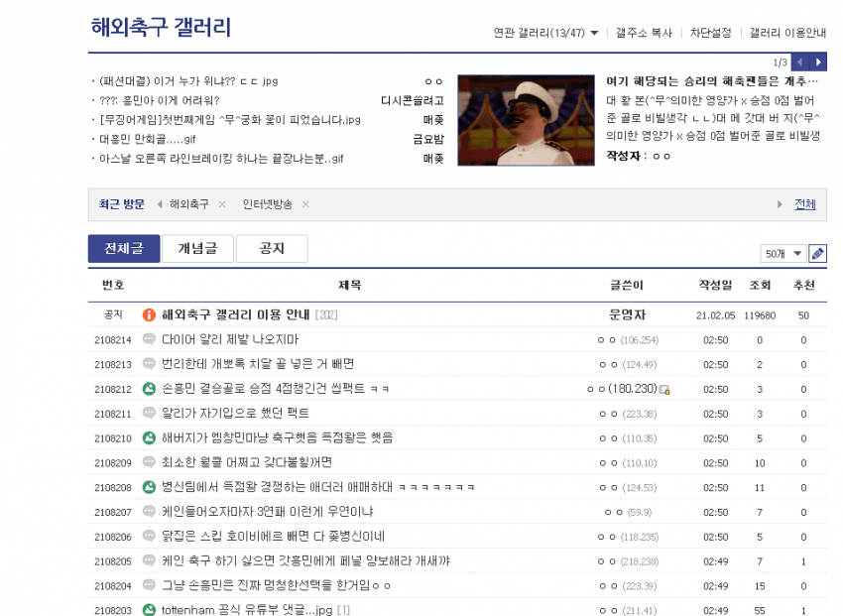The width and height of the screenshot is (843, 616).
Task: Open the 50개 posts-per-page dropdown
Action: point(783,254)
